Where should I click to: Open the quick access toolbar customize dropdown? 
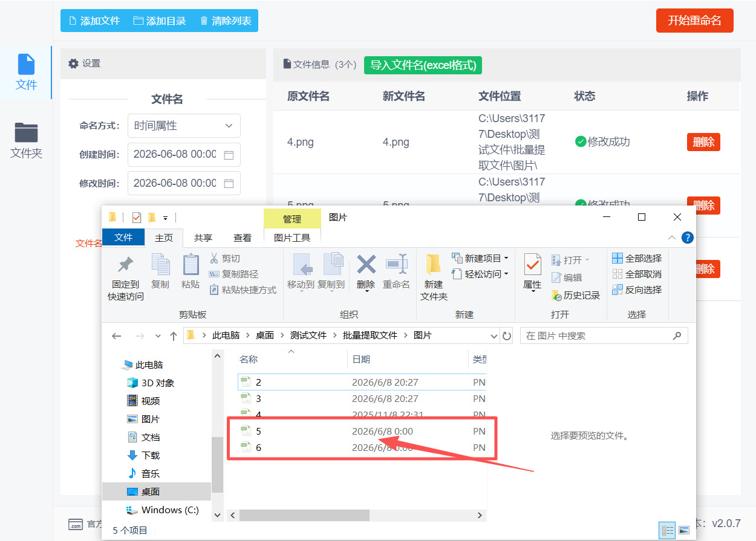click(x=165, y=218)
